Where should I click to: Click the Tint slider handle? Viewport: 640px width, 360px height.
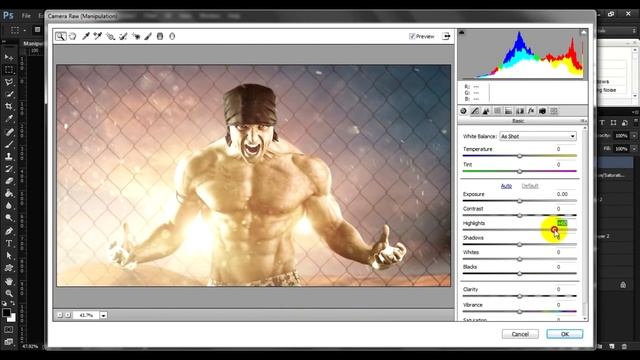(520, 171)
